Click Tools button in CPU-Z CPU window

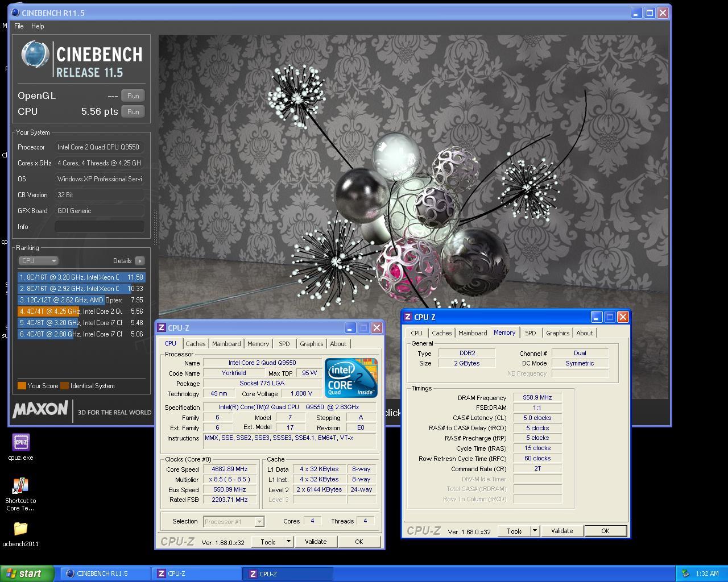point(268,542)
